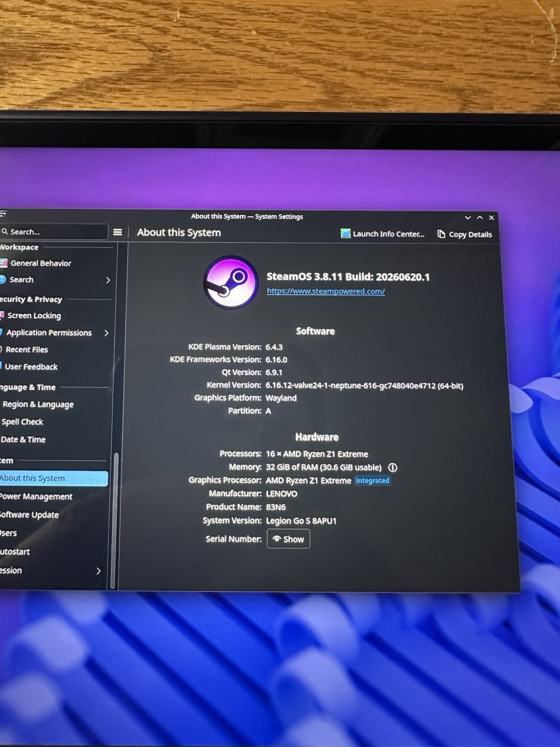
Task: Click the Application Permissions sidebar icon
Action: 2,332
